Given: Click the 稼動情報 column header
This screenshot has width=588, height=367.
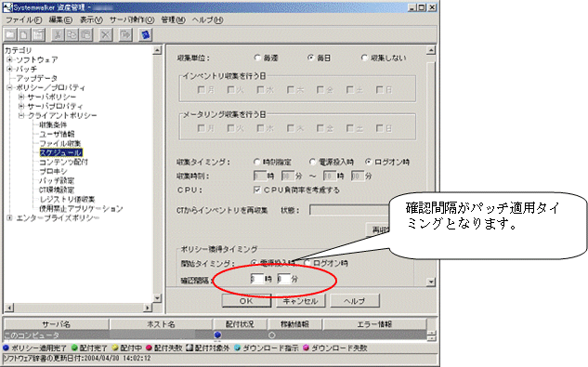Looking at the screenshot, I should pos(294,324).
